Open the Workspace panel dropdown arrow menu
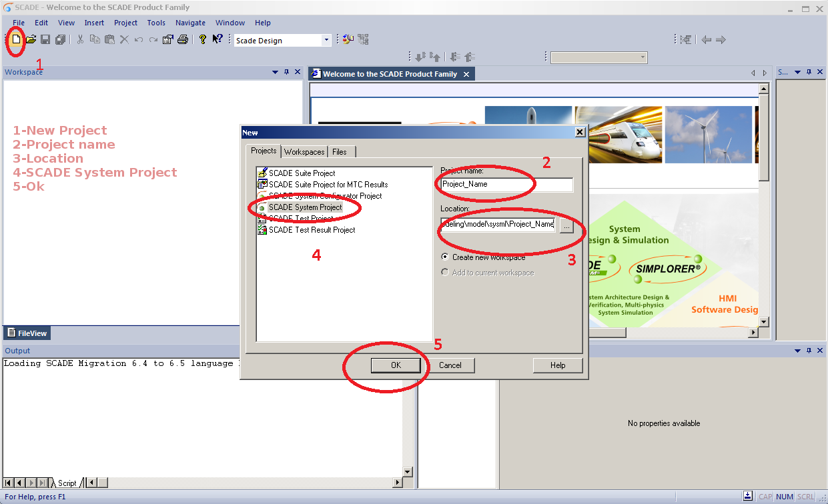828x504 pixels. pyautogui.click(x=275, y=72)
